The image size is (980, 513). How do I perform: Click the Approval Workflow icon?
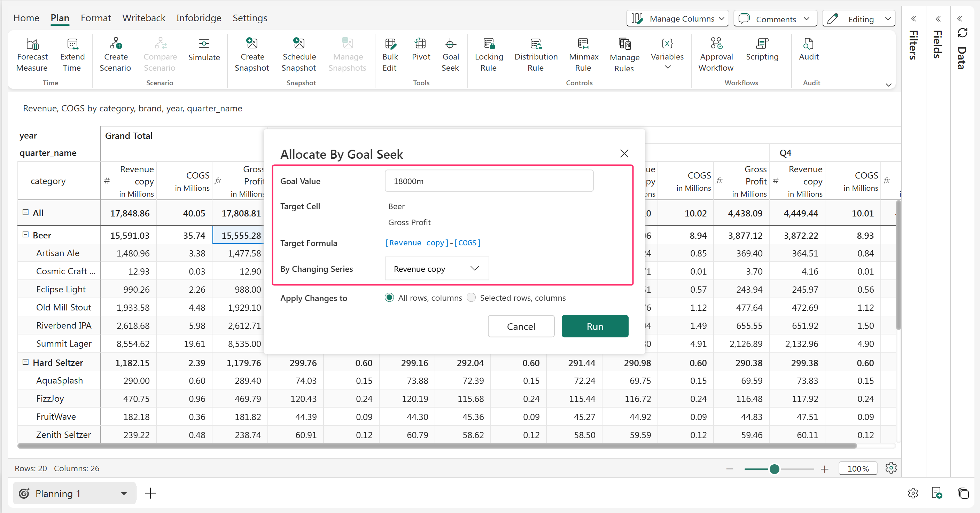[x=716, y=45]
